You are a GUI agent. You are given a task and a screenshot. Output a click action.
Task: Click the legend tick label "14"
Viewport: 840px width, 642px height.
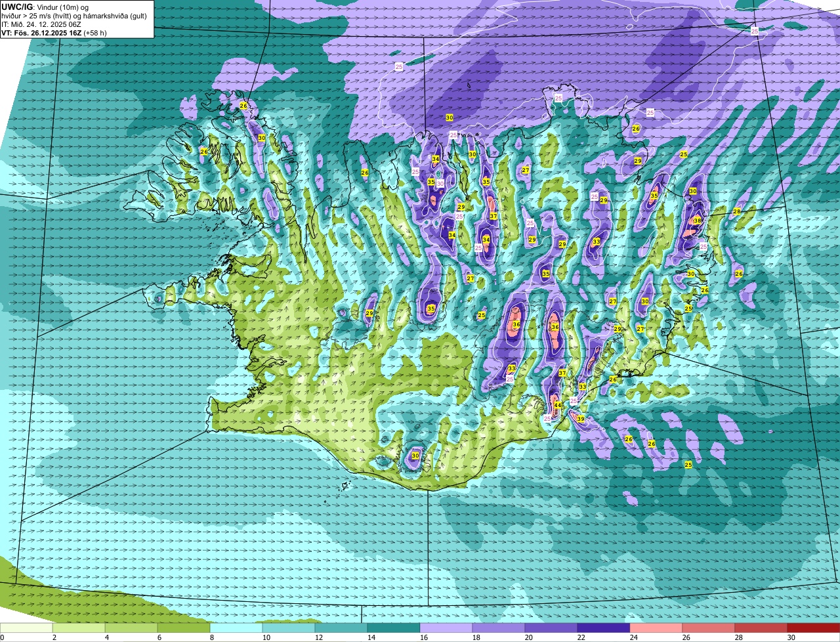pyautogui.click(x=371, y=637)
